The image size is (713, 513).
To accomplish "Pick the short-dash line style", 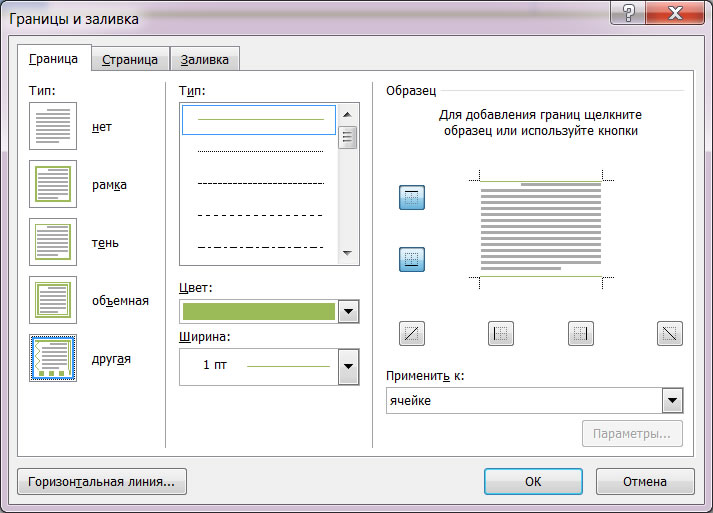I will click(260, 183).
